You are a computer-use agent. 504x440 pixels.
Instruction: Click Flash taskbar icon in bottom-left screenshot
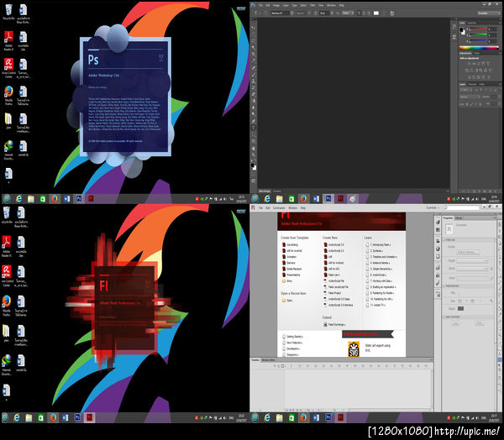[x=89, y=417]
